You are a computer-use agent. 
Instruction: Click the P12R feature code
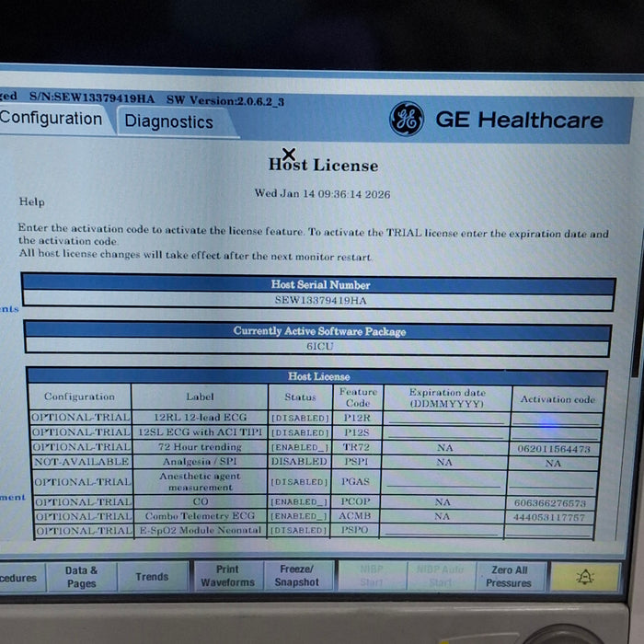click(357, 418)
